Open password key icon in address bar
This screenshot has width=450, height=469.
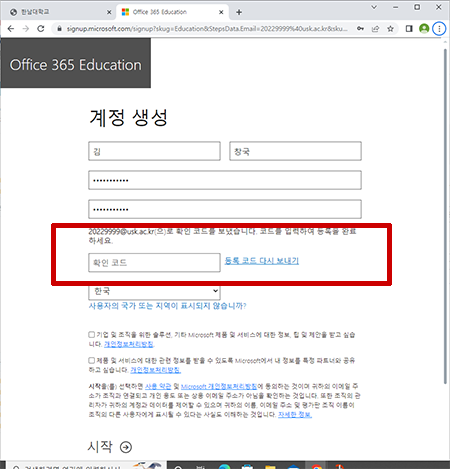360,29
